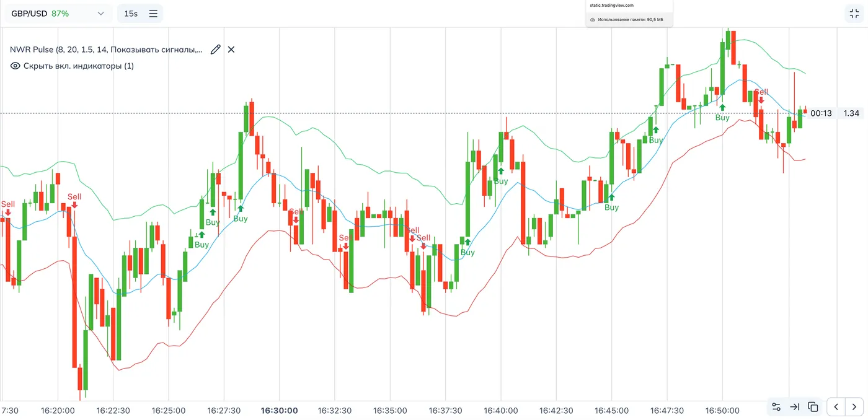Click the static.tradingview.com tooltip header
Viewport: 868px width, 420px height.
(611, 6)
